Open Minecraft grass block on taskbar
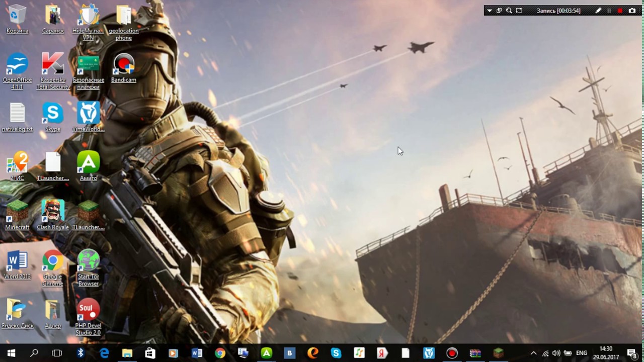 click(498, 353)
